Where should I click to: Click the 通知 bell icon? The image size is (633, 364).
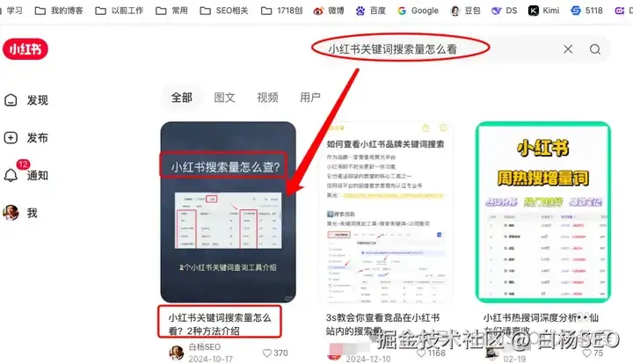[x=11, y=175]
